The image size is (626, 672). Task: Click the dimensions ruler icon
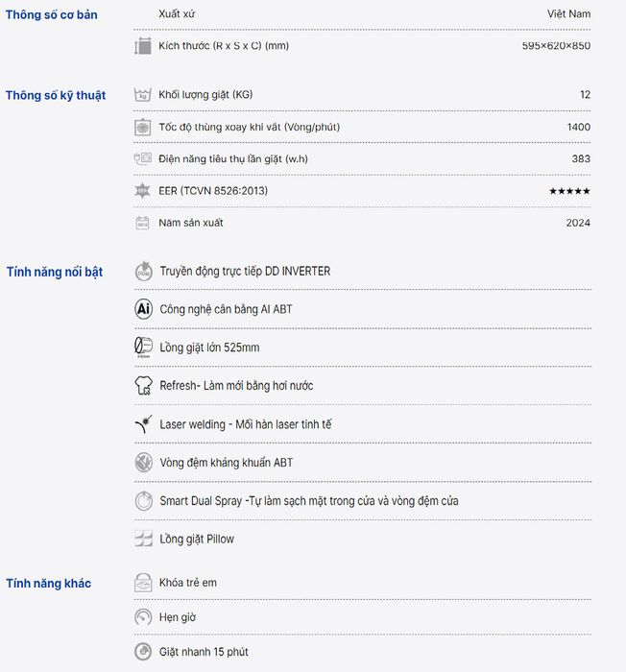143,46
